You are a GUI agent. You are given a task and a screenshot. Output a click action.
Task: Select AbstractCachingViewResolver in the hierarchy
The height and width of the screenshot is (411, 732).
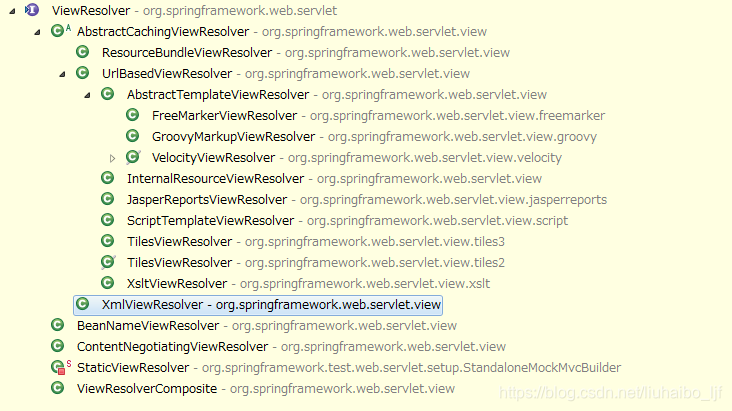tap(282, 32)
